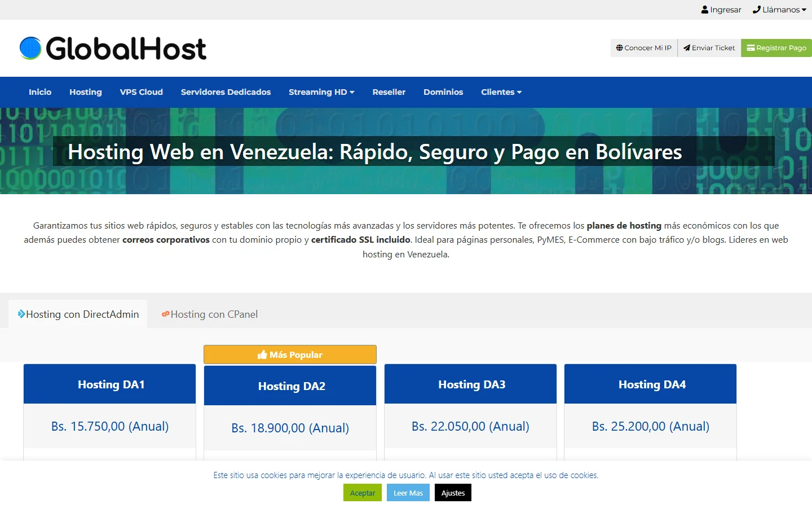Click the arrows icon on Hosting con DirectAdmin

coord(21,314)
